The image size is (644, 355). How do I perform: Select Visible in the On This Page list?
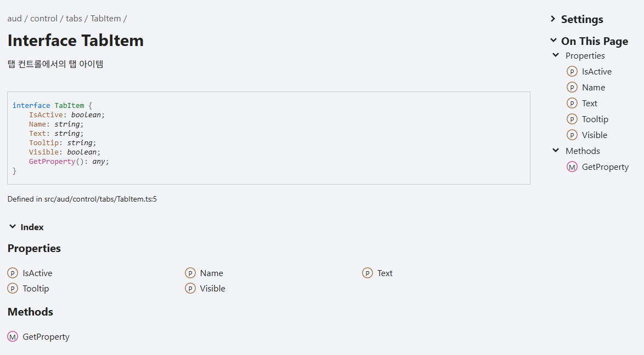tap(594, 135)
